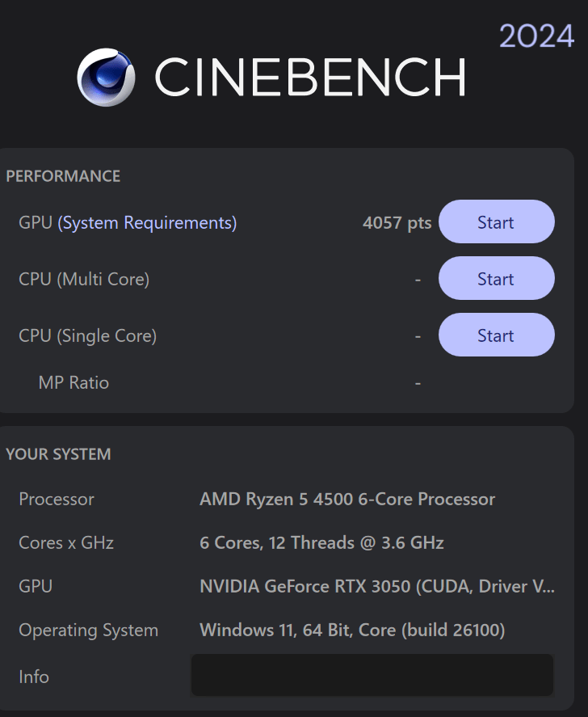
Task: Click the Operating System row label
Action: (x=89, y=631)
